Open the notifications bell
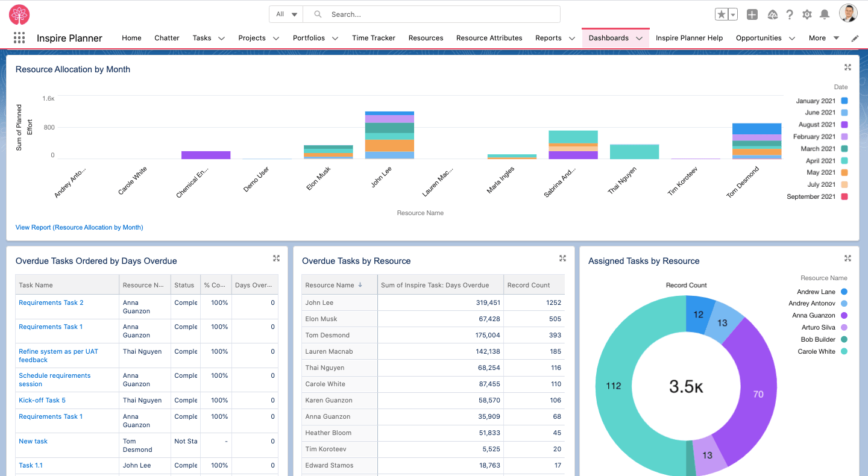Viewport: 868px width, 476px height. [x=825, y=14]
